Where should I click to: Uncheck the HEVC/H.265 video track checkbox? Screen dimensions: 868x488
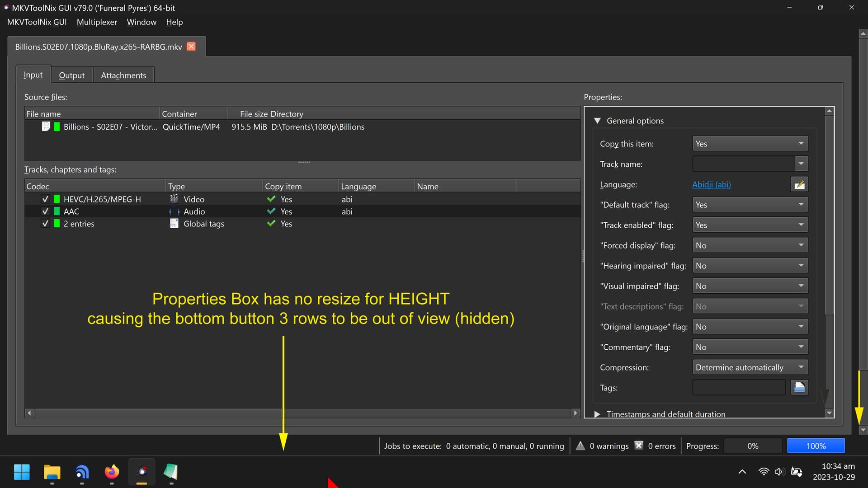45,199
